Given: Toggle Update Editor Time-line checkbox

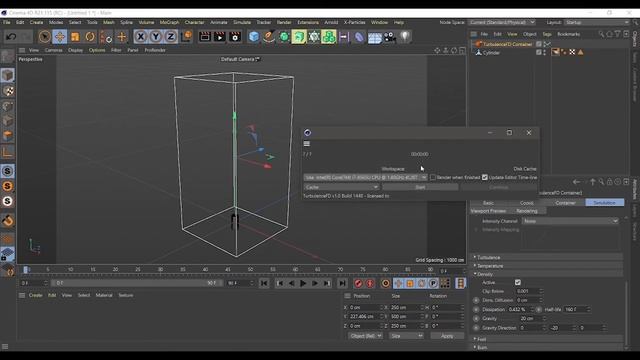Looking at the screenshot, I should [485, 178].
